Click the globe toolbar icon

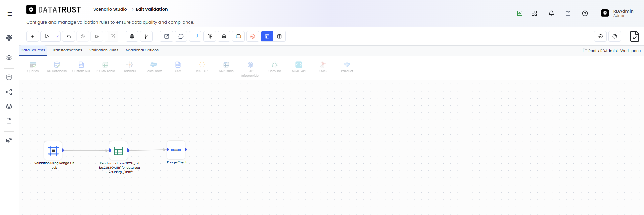tap(132, 36)
